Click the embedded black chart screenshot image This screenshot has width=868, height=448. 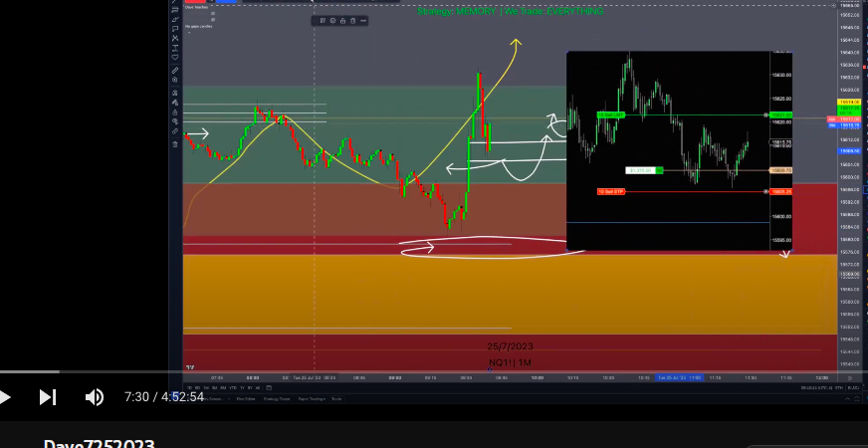pos(679,151)
